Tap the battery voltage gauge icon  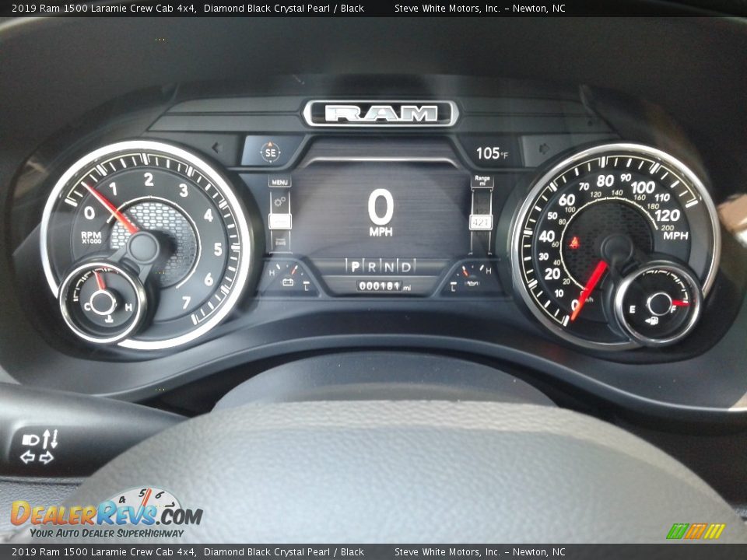(288, 282)
